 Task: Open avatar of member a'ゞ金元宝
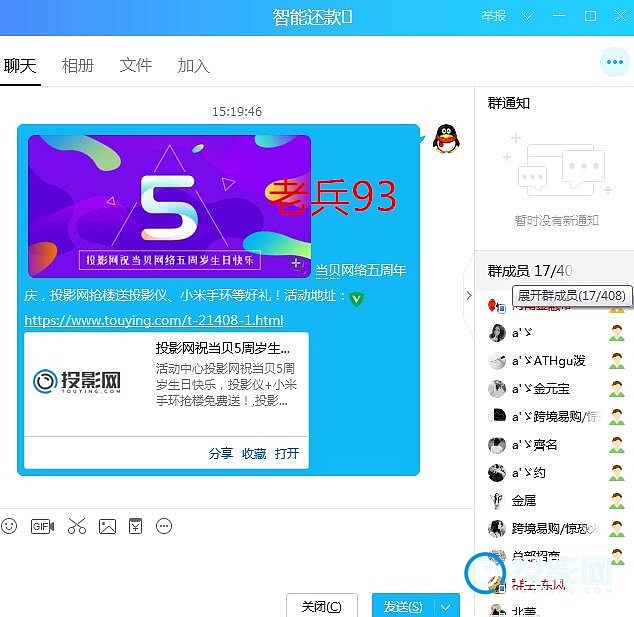[x=497, y=389]
